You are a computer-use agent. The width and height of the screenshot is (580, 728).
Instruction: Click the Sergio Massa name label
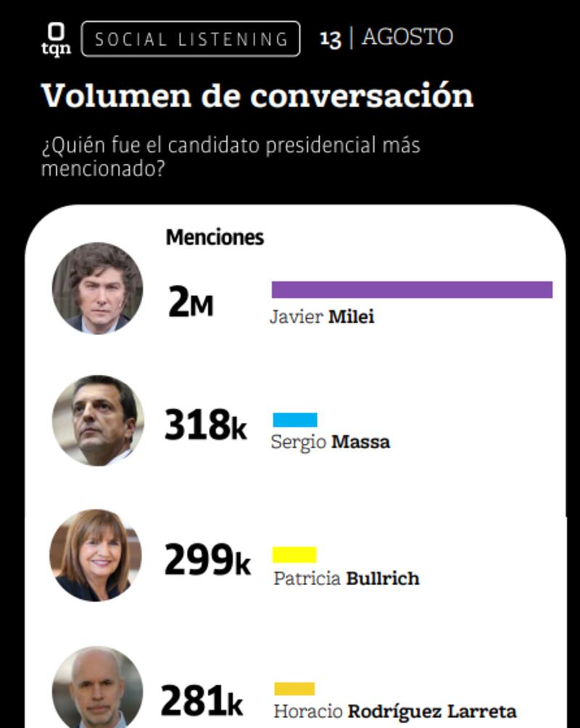tap(330, 442)
